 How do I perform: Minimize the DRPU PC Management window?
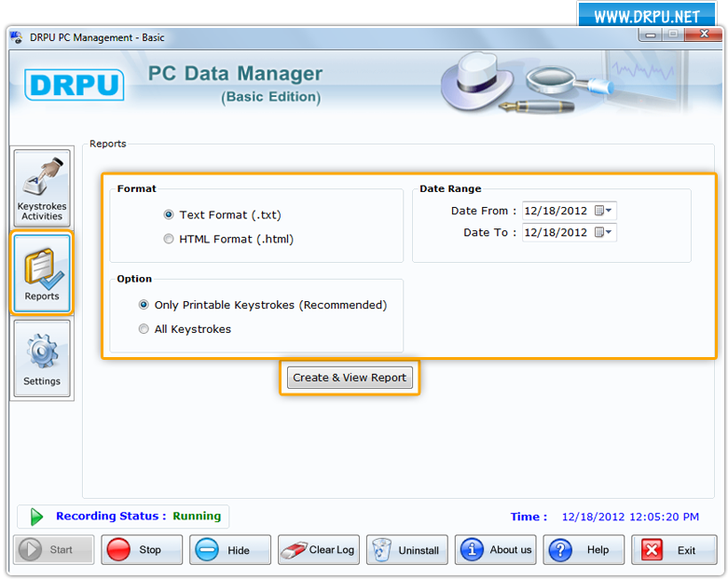(x=651, y=34)
